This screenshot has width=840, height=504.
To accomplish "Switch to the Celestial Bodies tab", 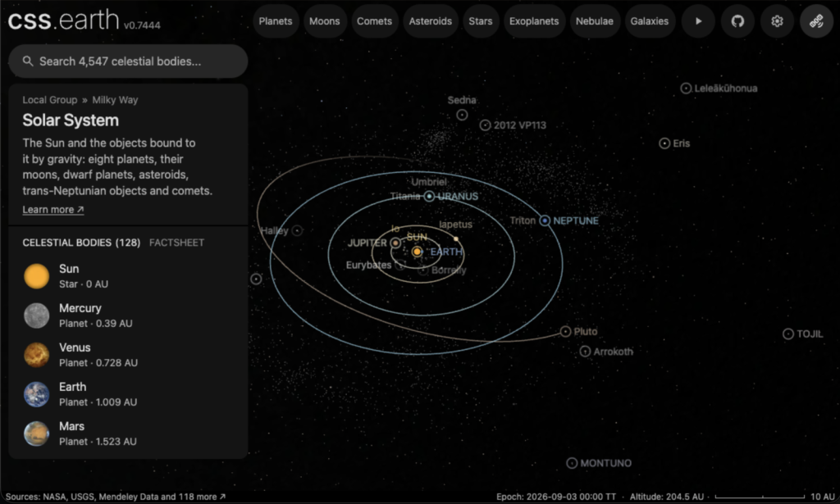I will [x=81, y=243].
